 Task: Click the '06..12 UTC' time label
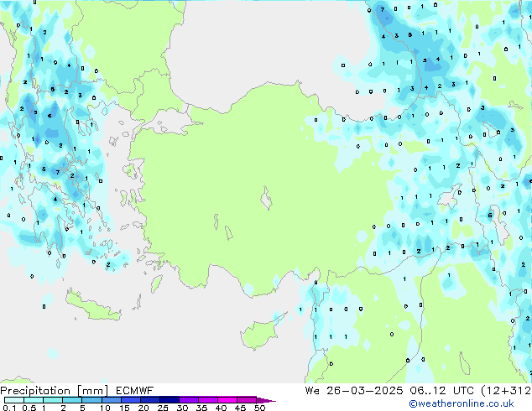[441, 391]
